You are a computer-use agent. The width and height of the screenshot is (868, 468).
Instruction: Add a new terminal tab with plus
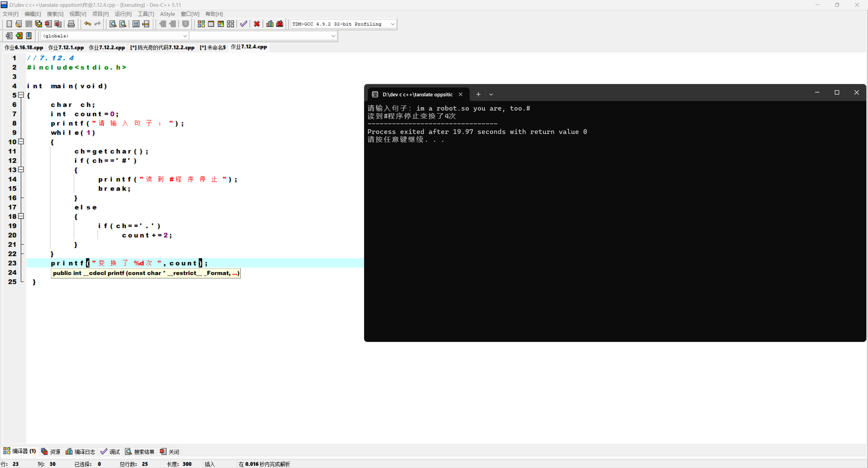pyautogui.click(x=478, y=94)
